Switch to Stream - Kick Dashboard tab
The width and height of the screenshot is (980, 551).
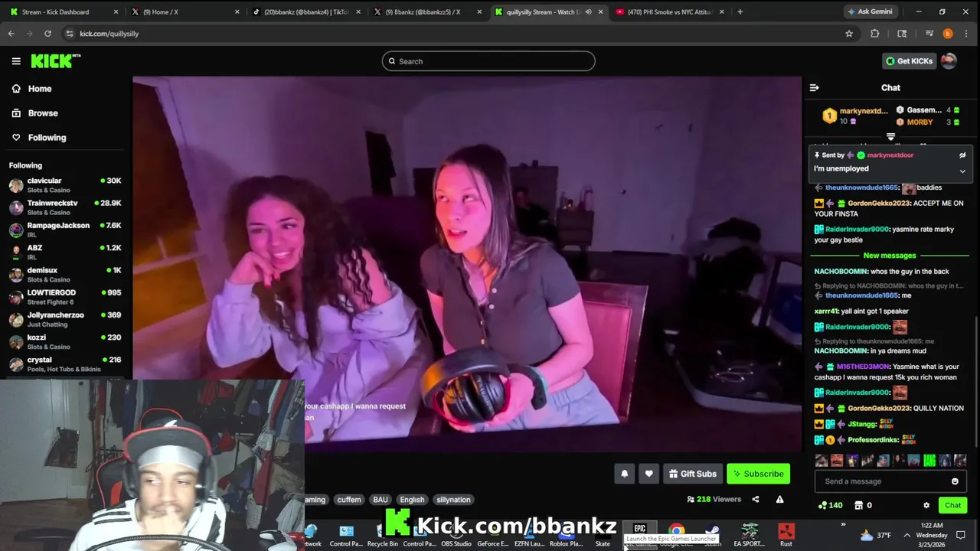click(63, 12)
